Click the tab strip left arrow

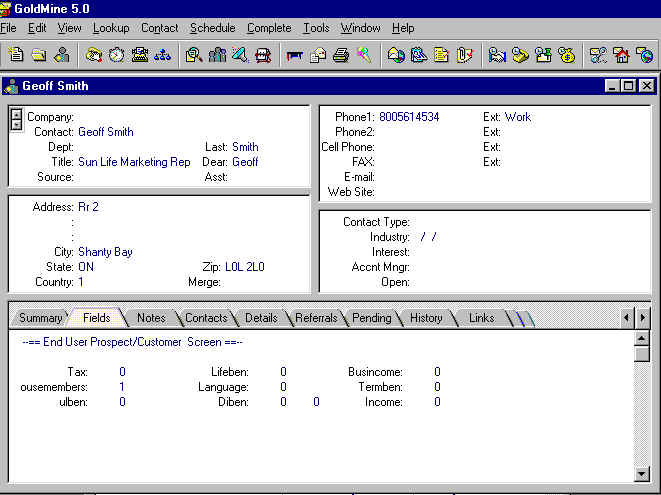coord(626,317)
